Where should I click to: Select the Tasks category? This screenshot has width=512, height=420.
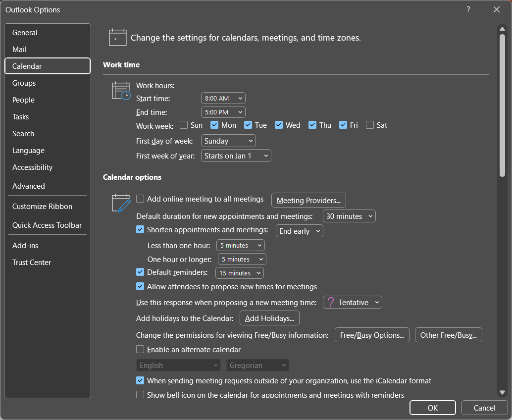[x=48, y=116]
